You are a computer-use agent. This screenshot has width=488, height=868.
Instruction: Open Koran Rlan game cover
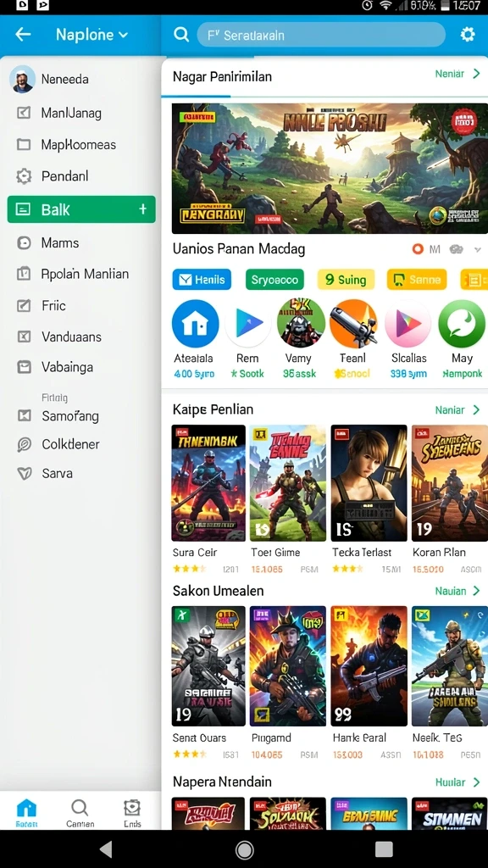[450, 482]
